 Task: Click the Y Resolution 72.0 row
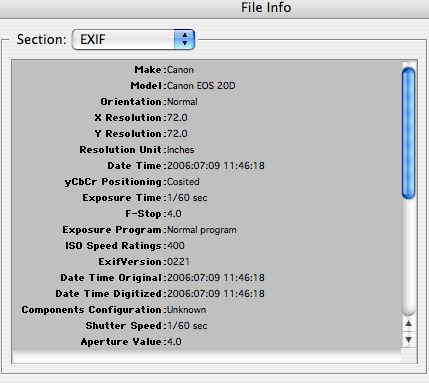point(206,134)
